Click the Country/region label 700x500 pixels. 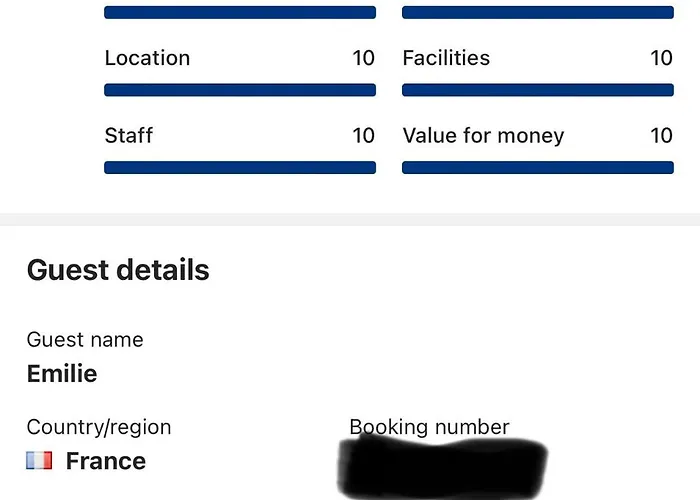click(99, 427)
